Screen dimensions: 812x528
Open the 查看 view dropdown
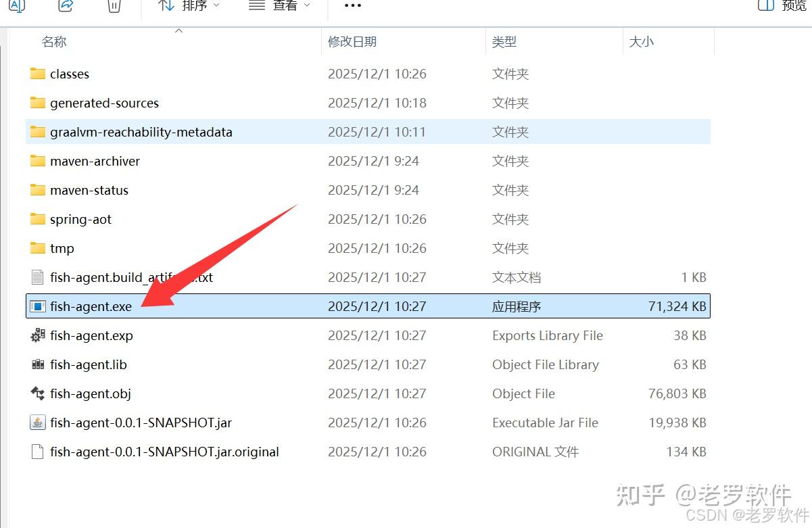click(279, 6)
